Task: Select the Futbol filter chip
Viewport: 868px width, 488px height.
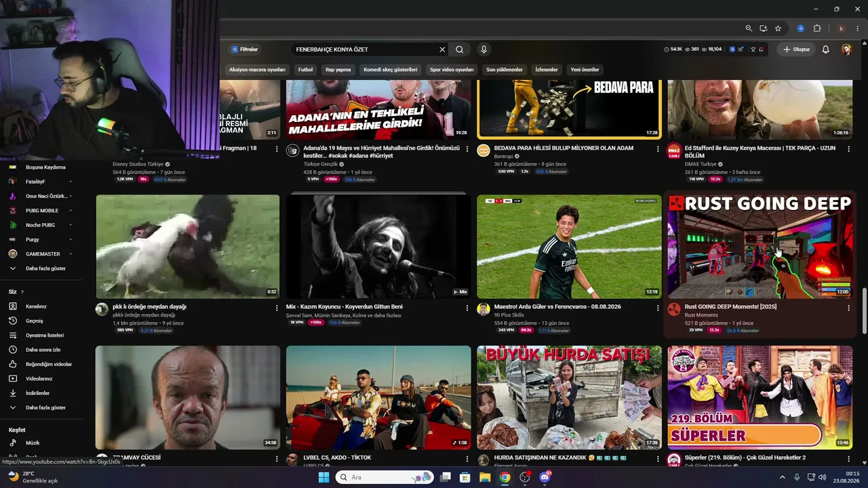Action: click(x=306, y=70)
